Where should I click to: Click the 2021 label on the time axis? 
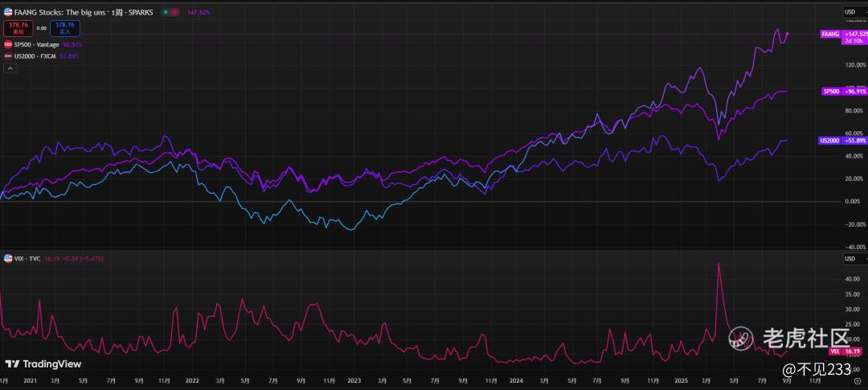pos(31,381)
